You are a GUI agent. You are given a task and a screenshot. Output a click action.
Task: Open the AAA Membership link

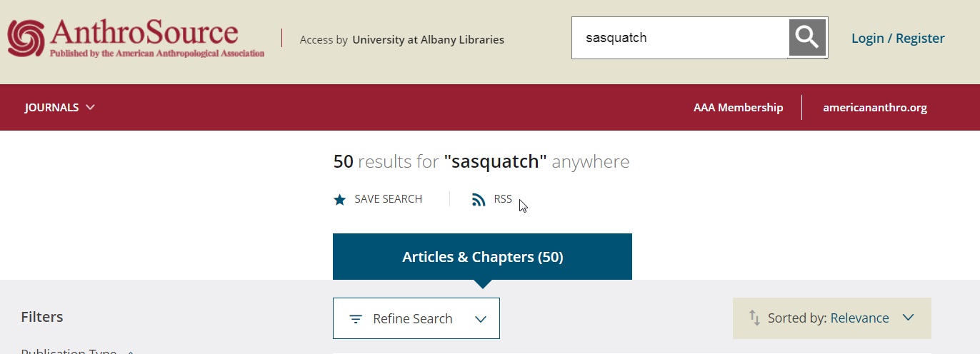738,108
